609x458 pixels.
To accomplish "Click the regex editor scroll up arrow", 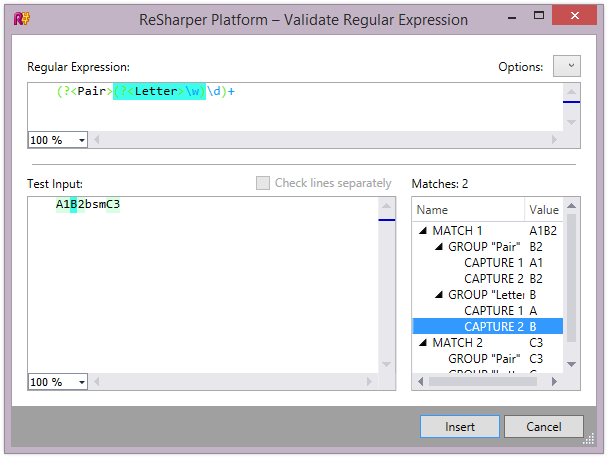I will pyautogui.click(x=571, y=92).
